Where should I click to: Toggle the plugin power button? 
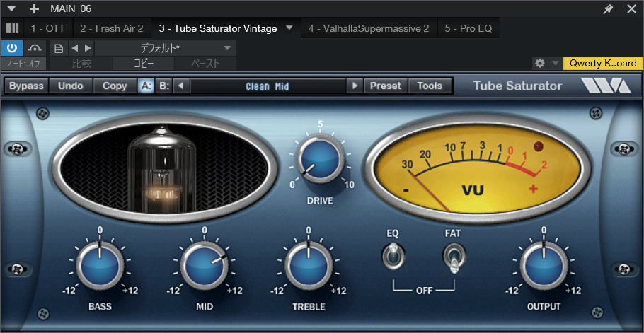(x=12, y=48)
